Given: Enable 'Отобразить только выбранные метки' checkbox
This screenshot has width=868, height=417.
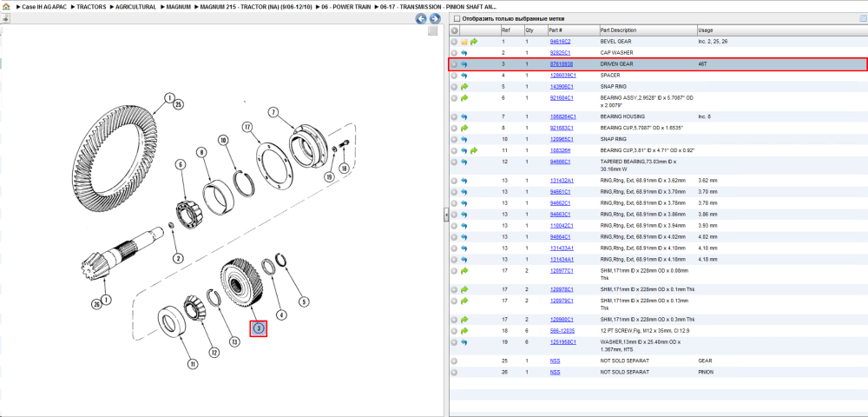Looking at the screenshot, I should [457, 19].
